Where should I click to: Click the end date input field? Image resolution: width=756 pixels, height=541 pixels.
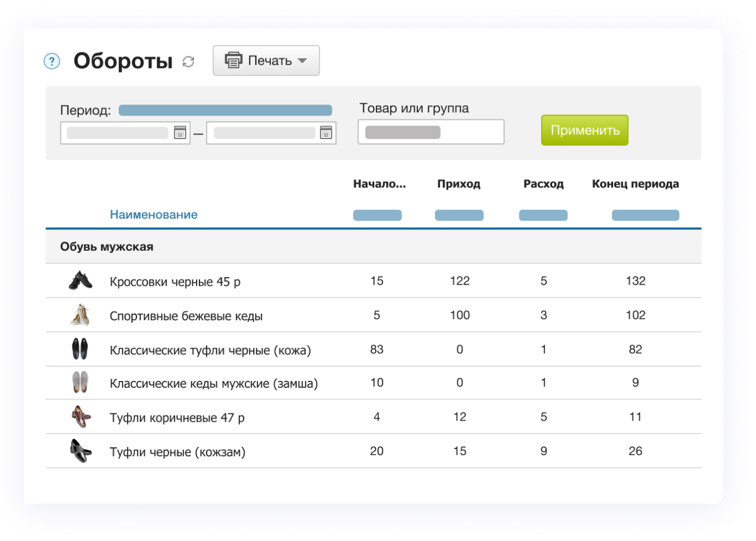coord(271,133)
